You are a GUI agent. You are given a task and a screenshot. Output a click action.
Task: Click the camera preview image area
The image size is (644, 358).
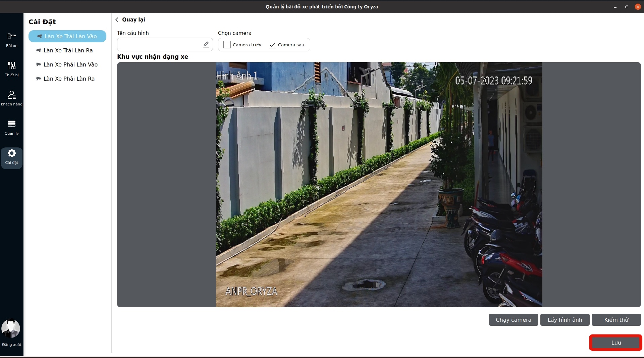click(x=379, y=185)
